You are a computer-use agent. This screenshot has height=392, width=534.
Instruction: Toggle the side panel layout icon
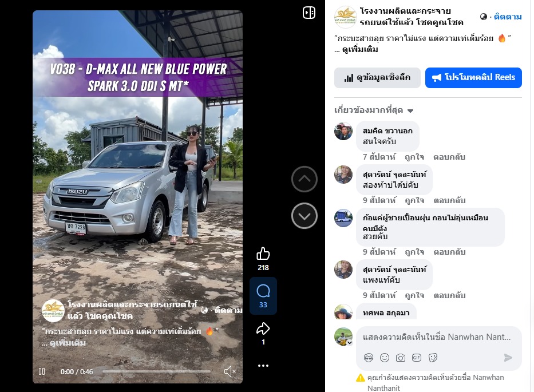(x=309, y=13)
